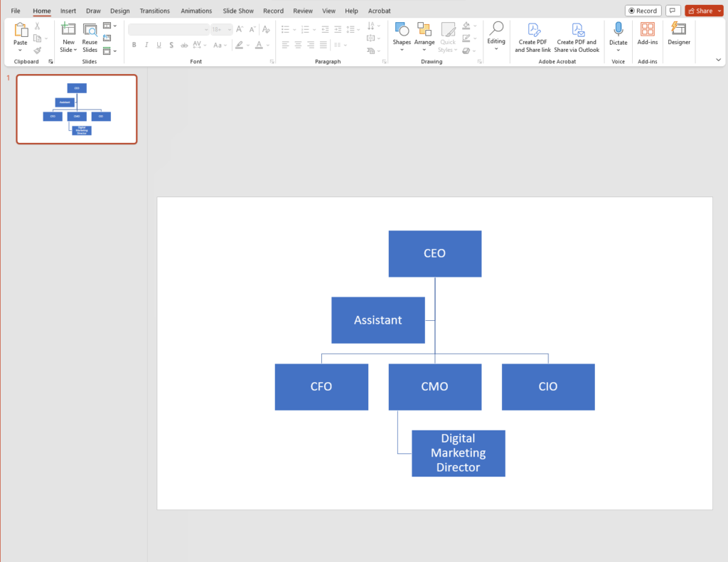Expand the Editing dropdown
Image resolution: width=728 pixels, height=562 pixels.
coord(496,36)
